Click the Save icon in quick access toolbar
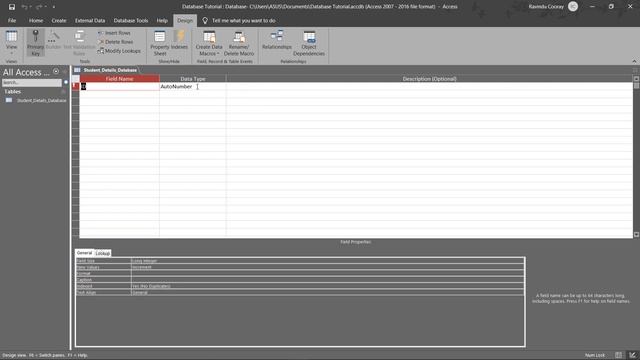 click(x=12, y=7)
